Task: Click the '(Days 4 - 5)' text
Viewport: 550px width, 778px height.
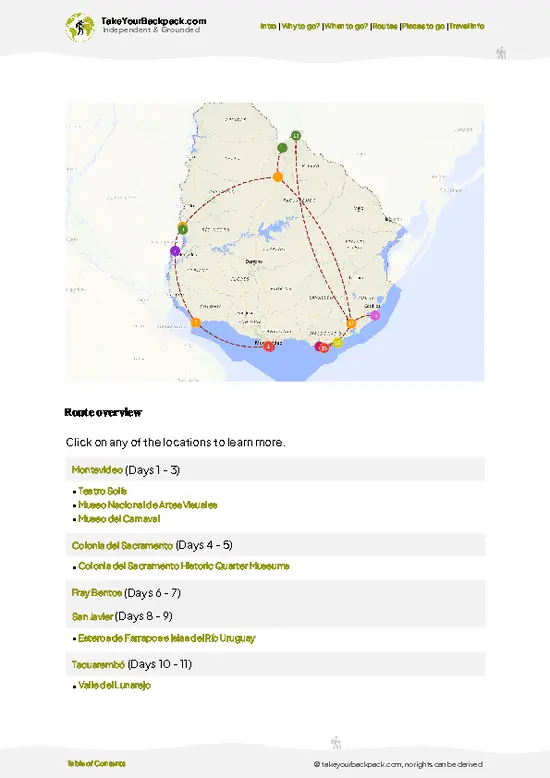Action: pyautogui.click(x=204, y=545)
